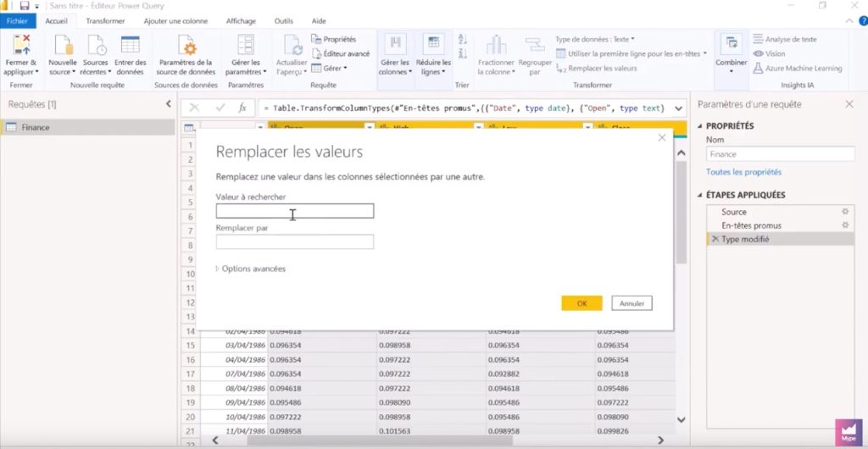868x449 pixels.
Task: Click Remplacer les valeurs ribbon command
Action: coord(597,68)
